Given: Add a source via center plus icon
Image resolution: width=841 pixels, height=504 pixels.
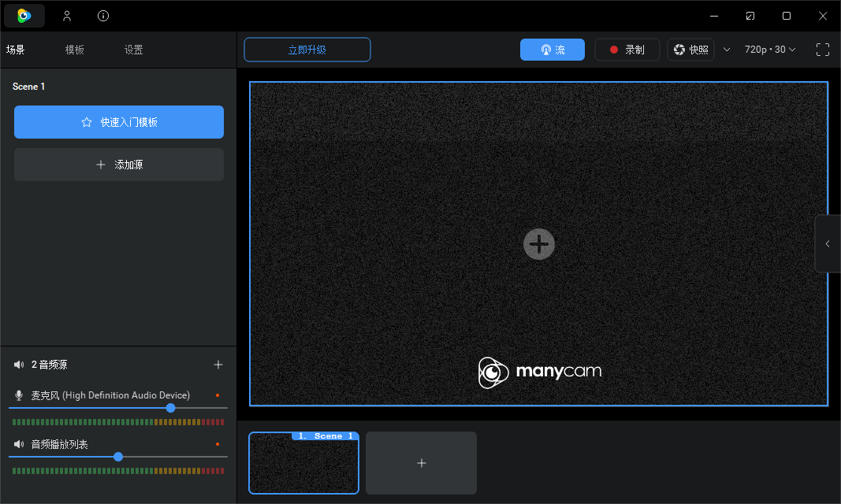Looking at the screenshot, I should tap(539, 244).
